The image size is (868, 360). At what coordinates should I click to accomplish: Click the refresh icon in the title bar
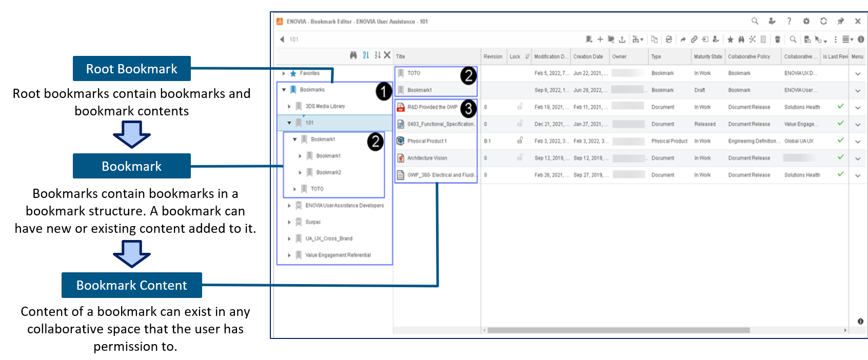[x=823, y=21]
